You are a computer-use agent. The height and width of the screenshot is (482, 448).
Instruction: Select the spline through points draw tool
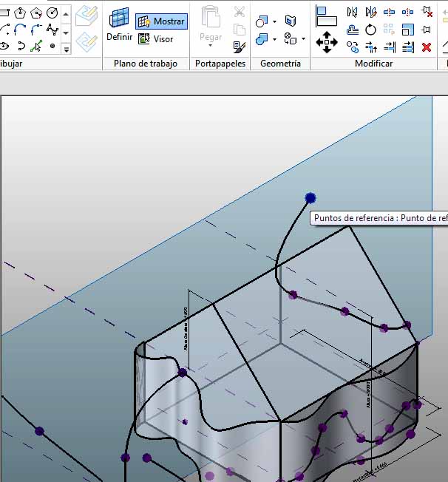point(52,30)
